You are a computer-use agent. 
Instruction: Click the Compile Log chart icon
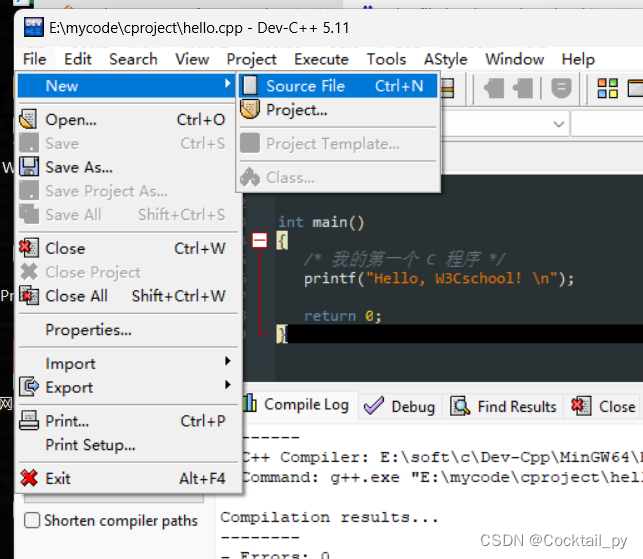coord(250,404)
